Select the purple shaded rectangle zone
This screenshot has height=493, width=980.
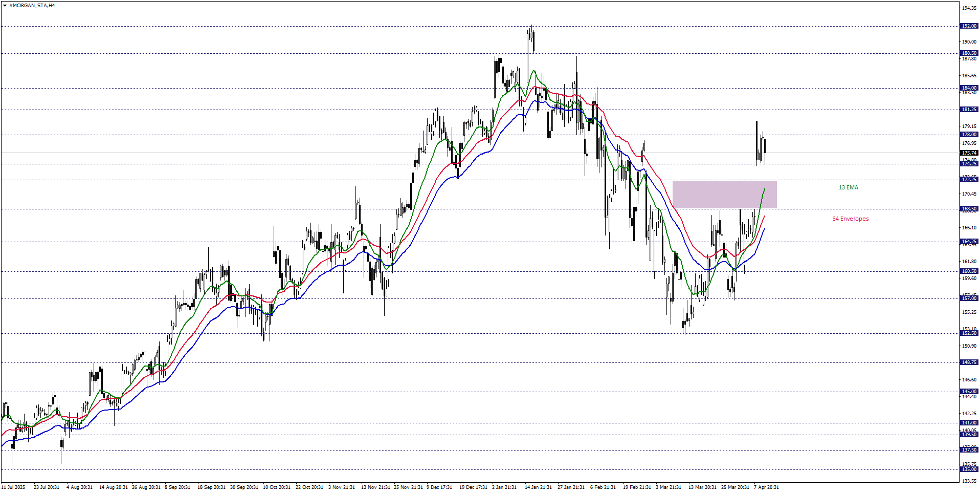(x=724, y=195)
